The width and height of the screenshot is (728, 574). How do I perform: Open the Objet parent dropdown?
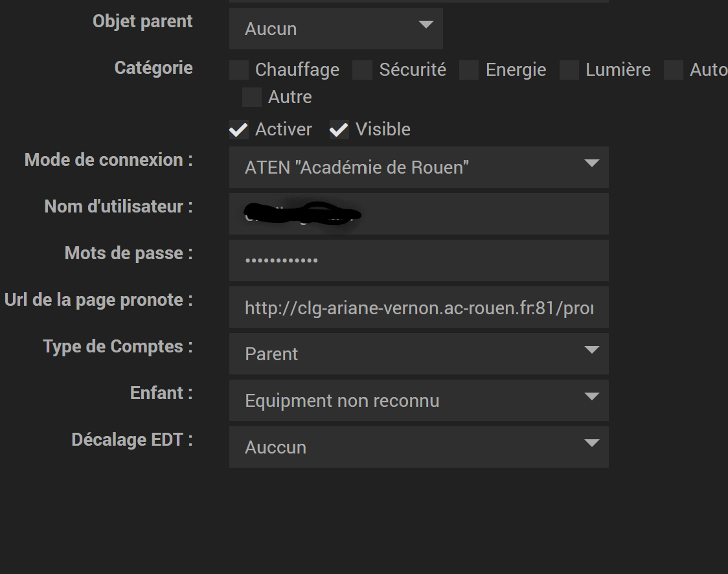click(x=336, y=29)
